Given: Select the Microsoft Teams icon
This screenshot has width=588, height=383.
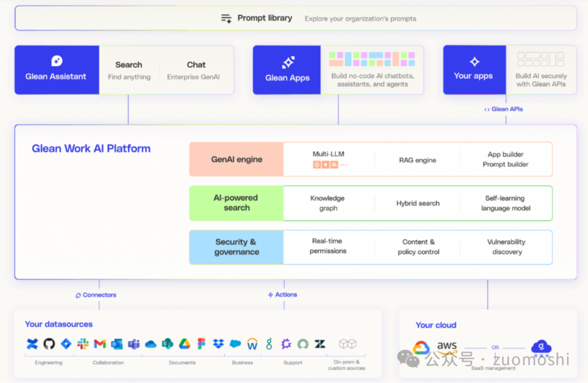Looking at the screenshot, I should [134, 344].
